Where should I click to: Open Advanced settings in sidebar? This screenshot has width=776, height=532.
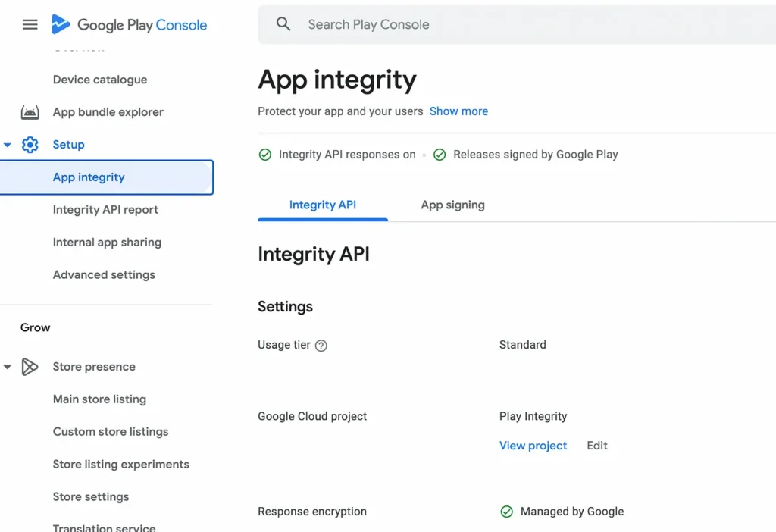104,274
